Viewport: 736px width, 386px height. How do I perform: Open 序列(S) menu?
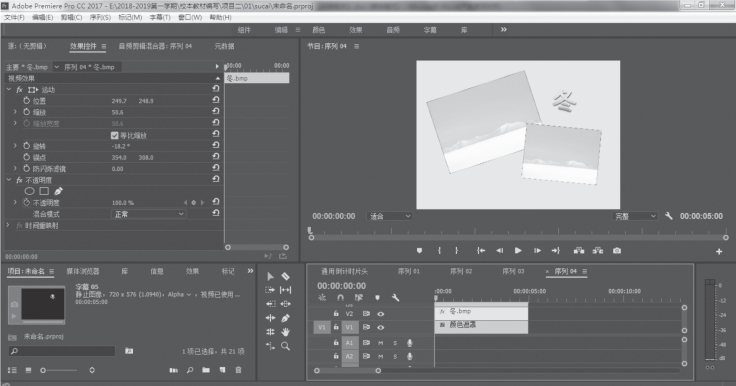point(100,17)
